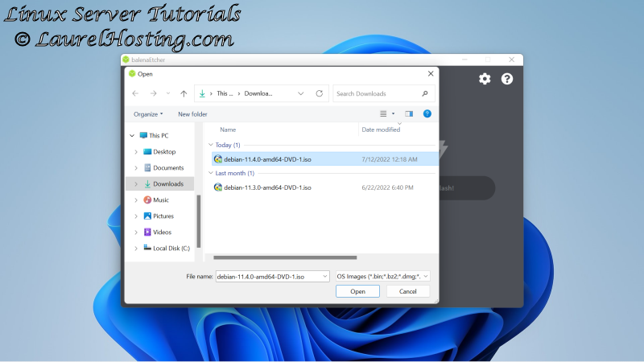Show recent locations dropdown arrow

(x=168, y=93)
